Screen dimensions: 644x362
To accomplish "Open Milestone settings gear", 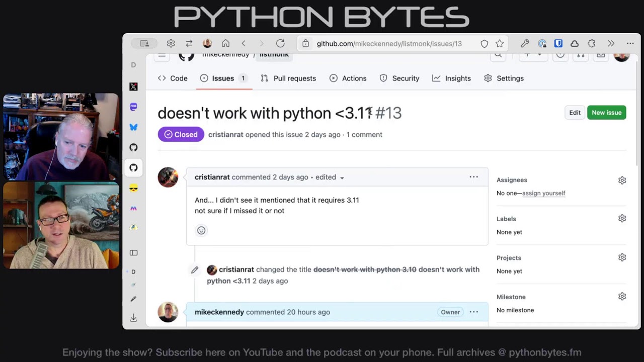I will click(622, 297).
